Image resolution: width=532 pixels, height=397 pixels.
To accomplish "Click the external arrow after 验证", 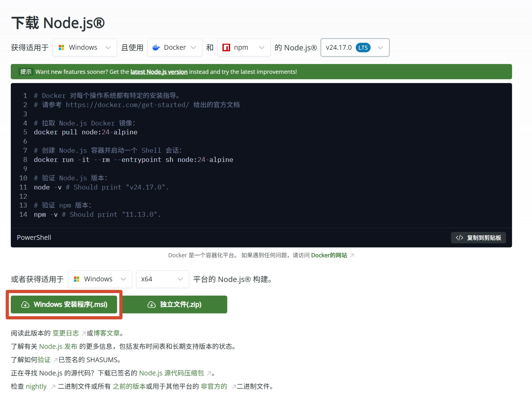I will pos(55,360).
